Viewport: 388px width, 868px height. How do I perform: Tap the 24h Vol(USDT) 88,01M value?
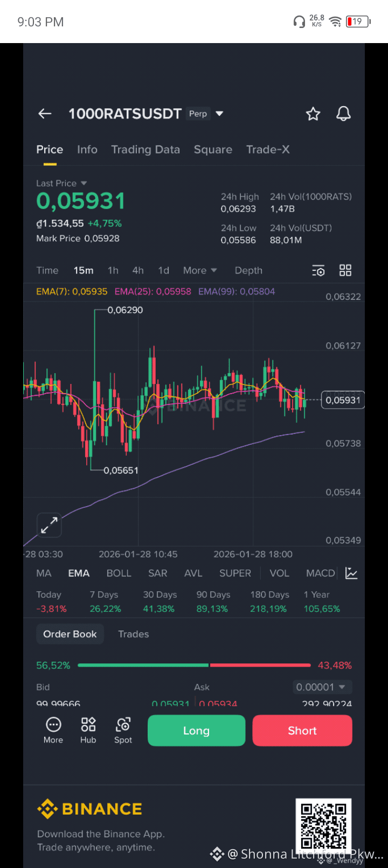pos(286,240)
